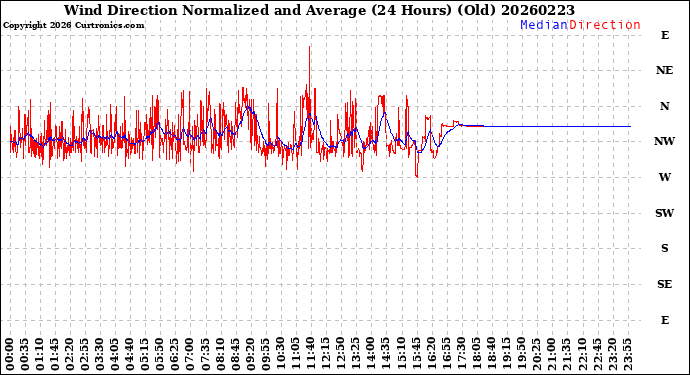Click the 00:00 time tick label
The height and width of the screenshot is (375, 690).
point(10,355)
